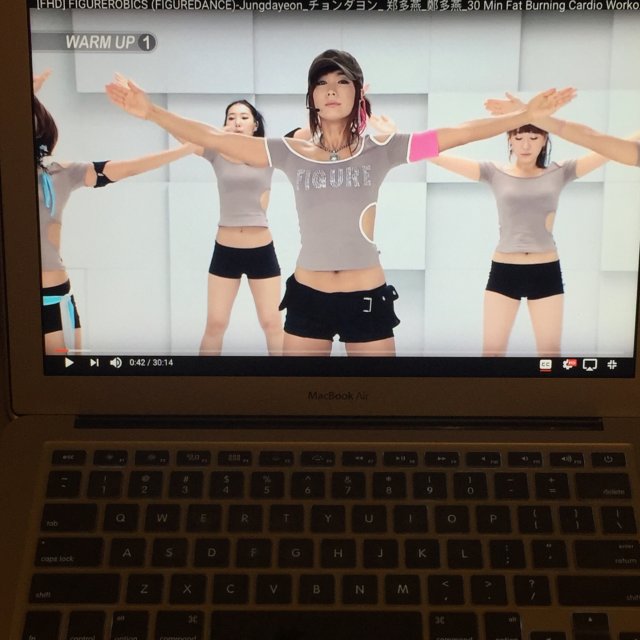Skip to the next video
The image size is (640, 640).
coord(94,362)
